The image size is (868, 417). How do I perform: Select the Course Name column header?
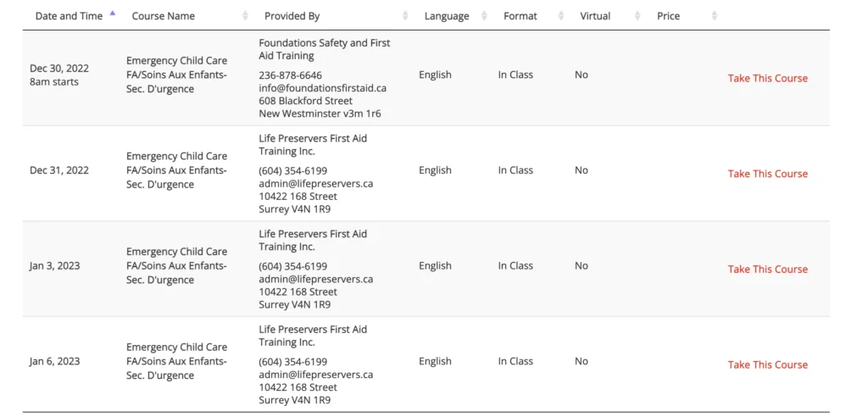coord(164,16)
